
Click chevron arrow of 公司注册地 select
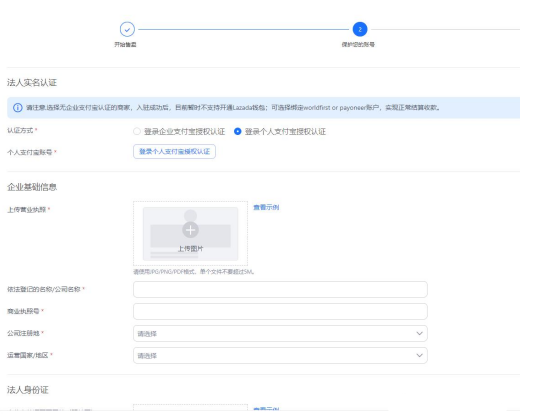419,333
